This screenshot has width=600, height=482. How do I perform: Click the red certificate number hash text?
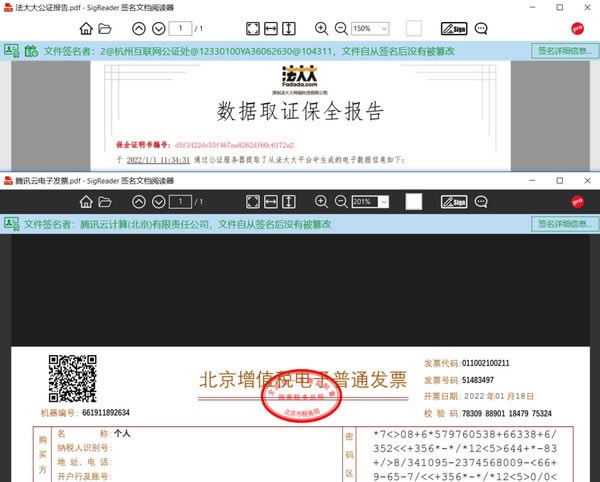(234, 145)
